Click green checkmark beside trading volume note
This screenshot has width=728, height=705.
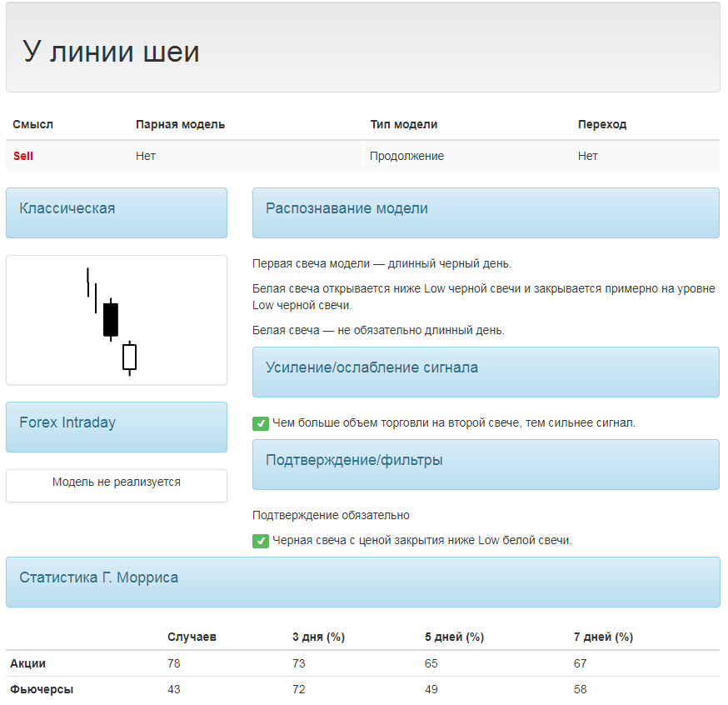[261, 423]
